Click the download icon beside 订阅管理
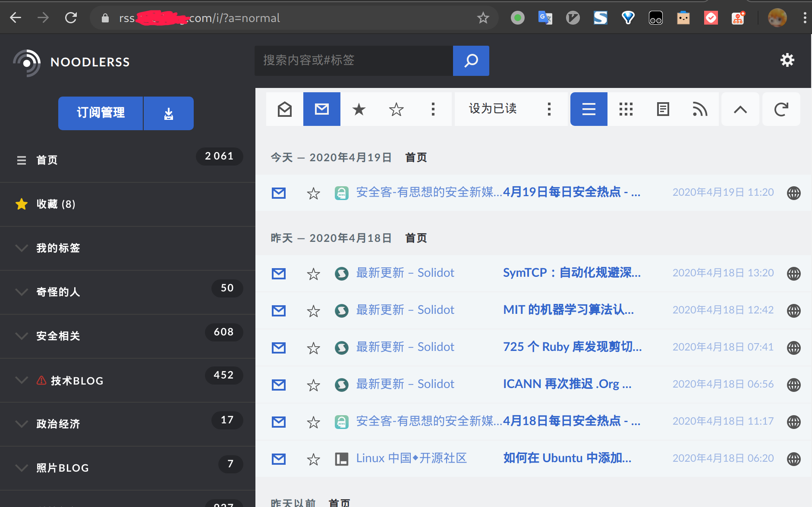Image resolution: width=812 pixels, height=507 pixels. point(168,113)
